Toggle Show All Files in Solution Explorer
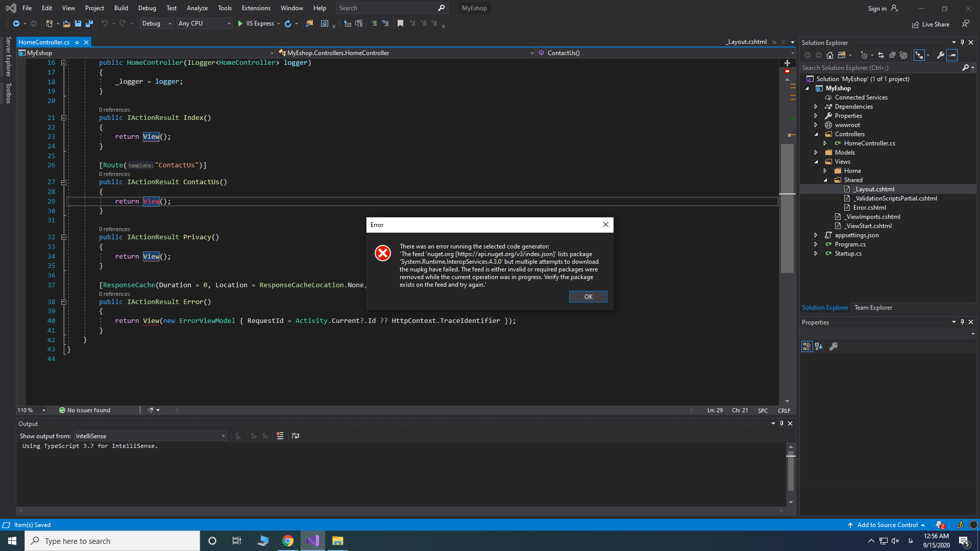The width and height of the screenshot is (980, 551). point(903,55)
